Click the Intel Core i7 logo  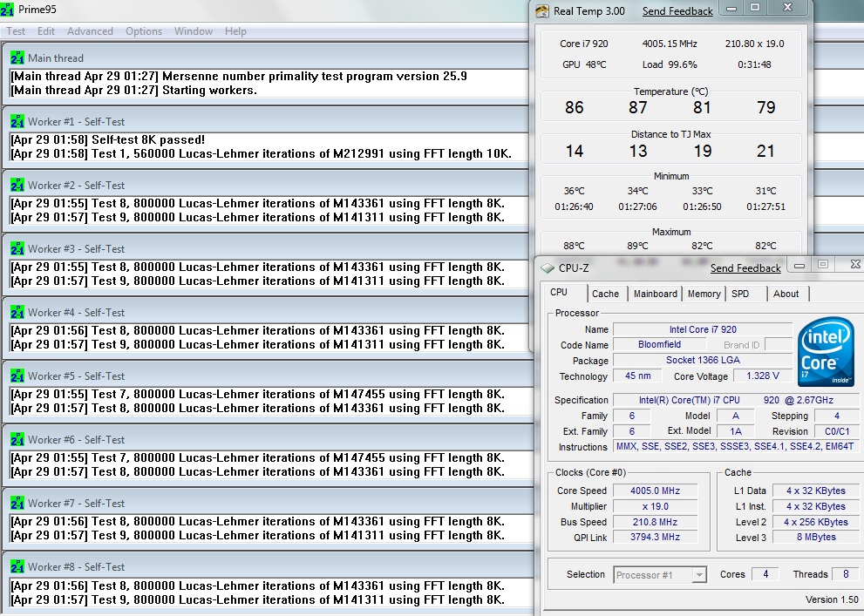pos(825,351)
